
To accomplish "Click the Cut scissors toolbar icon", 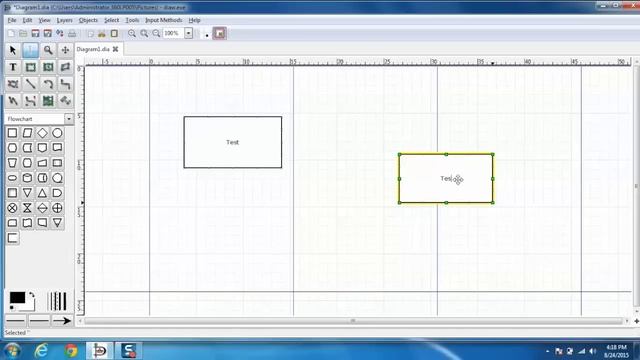I will coord(102,33).
